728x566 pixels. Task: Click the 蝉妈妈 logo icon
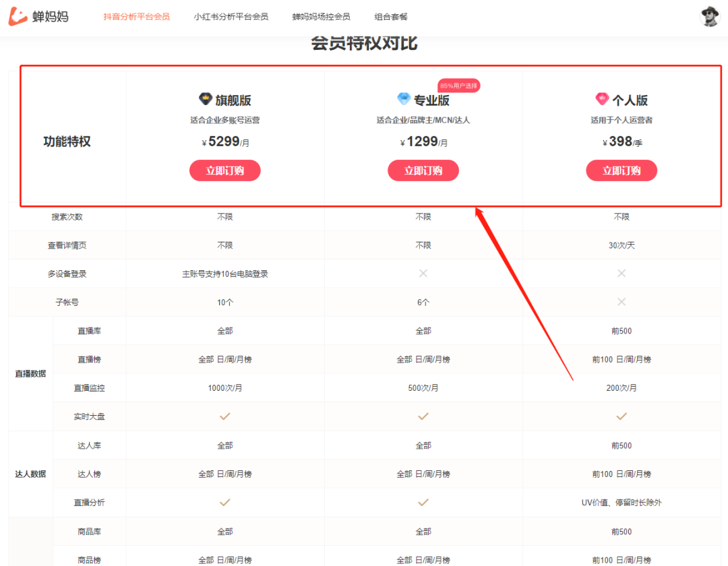point(18,16)
